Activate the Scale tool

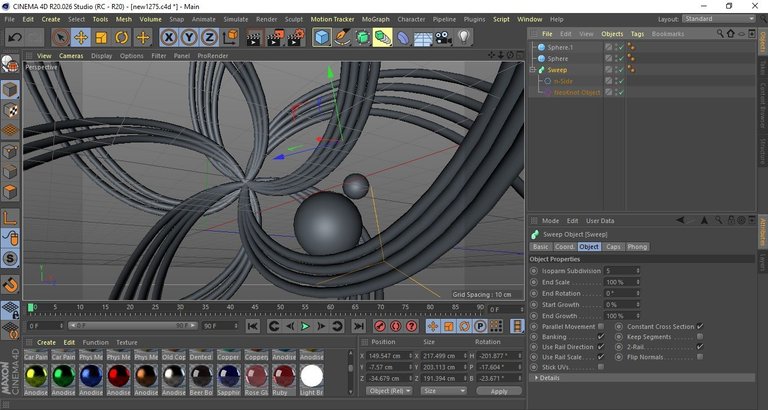[101, 37]
